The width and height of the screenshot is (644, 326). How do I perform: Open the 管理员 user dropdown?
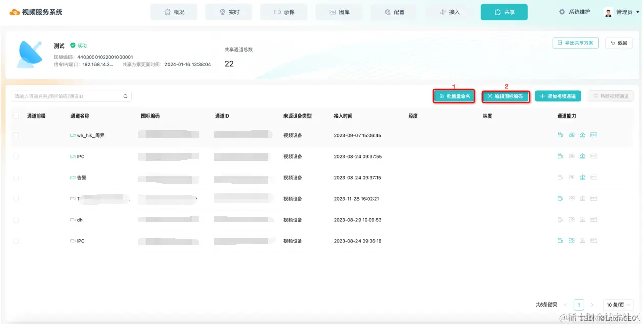[622, 12]
